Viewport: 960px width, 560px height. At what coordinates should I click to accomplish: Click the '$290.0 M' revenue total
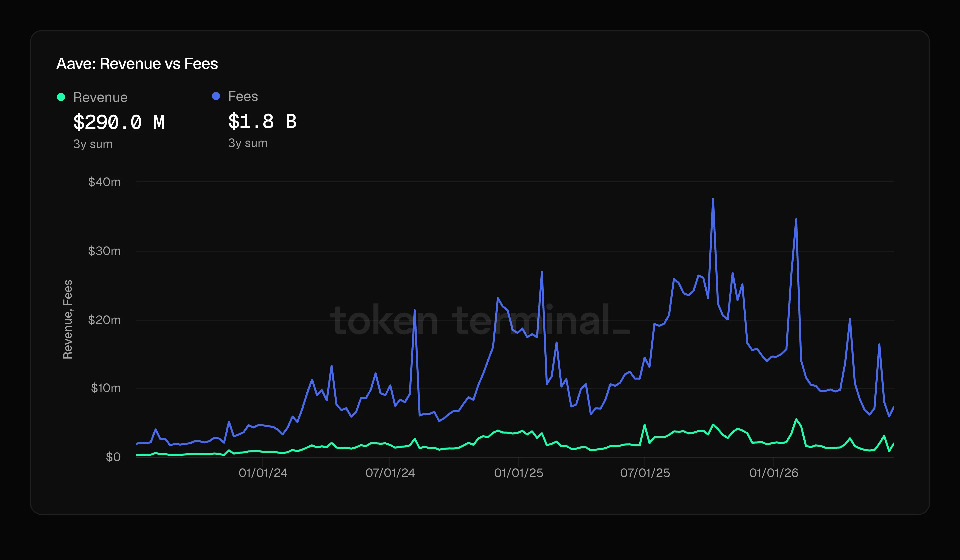point(119,122)
